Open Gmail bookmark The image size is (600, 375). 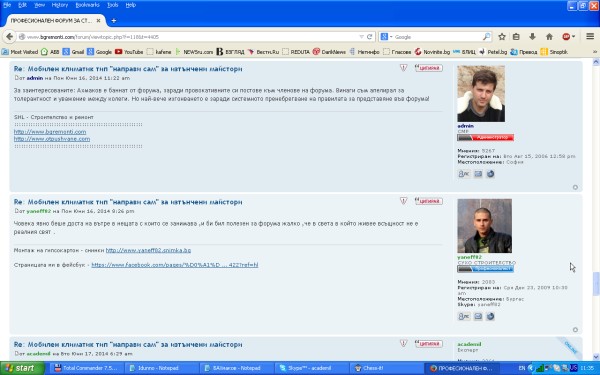tap(73, 52)
